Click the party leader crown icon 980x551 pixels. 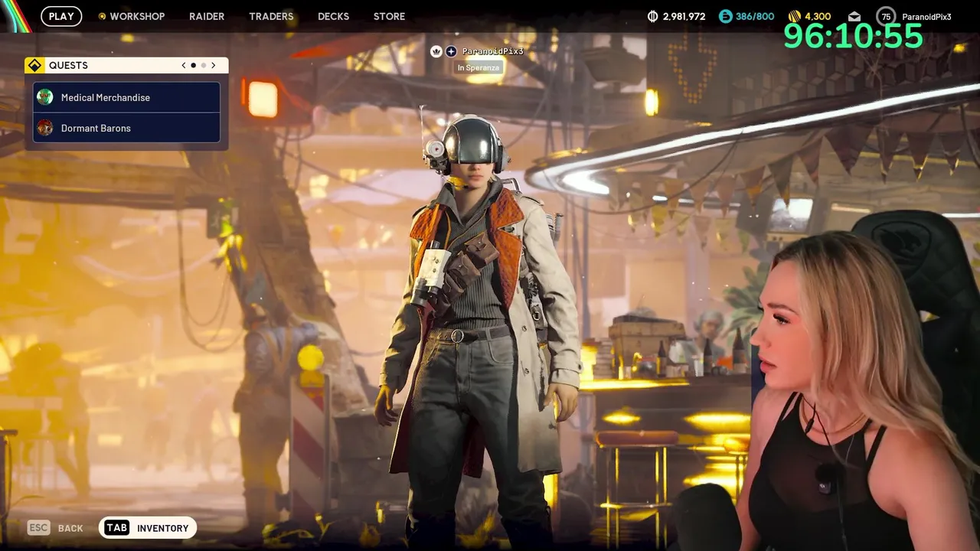436,51
